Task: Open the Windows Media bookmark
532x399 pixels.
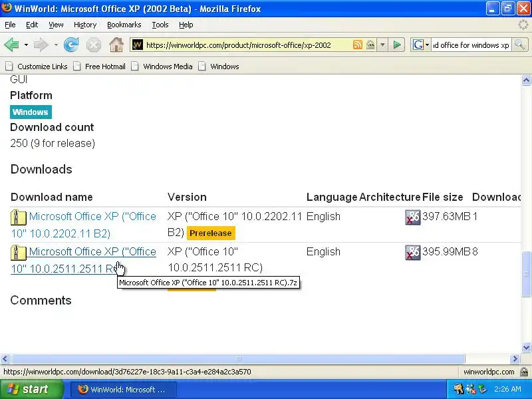Action: coord(162,66)
